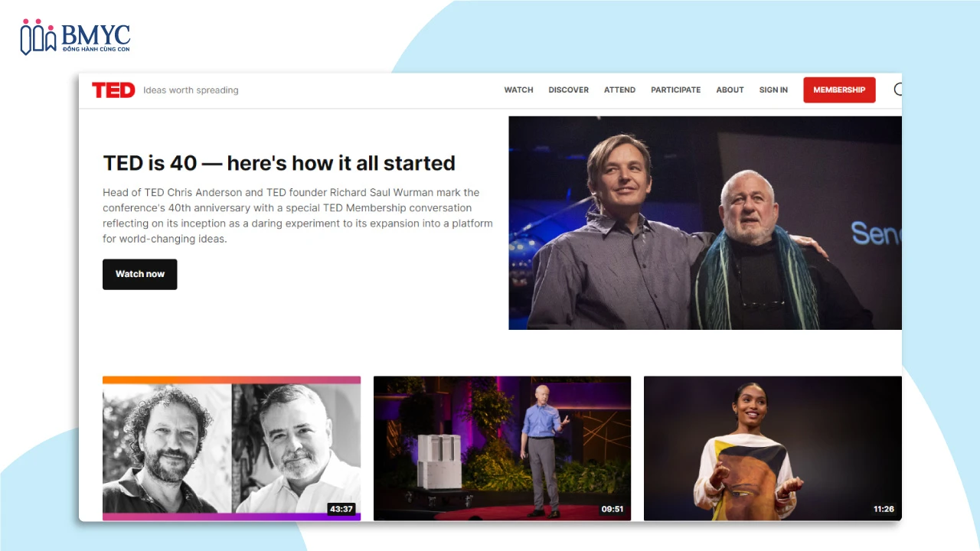The image size is (980, 551).
Task: Click the red TED logo
Action: [x=113, y=90]
